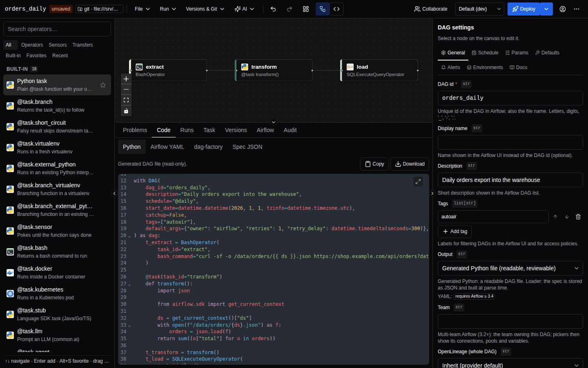This screenshot has height=368, width=588.
Task: Open the File menu
Action: (x=143, y=9)
